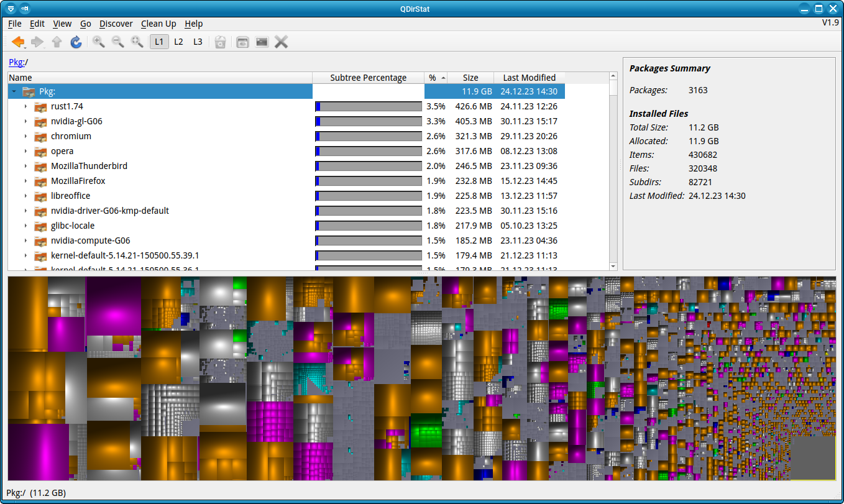The height and width of the screenshot is (504, 844).
Task: Click the glibc-locale package icon
Action: coord(41,226)
